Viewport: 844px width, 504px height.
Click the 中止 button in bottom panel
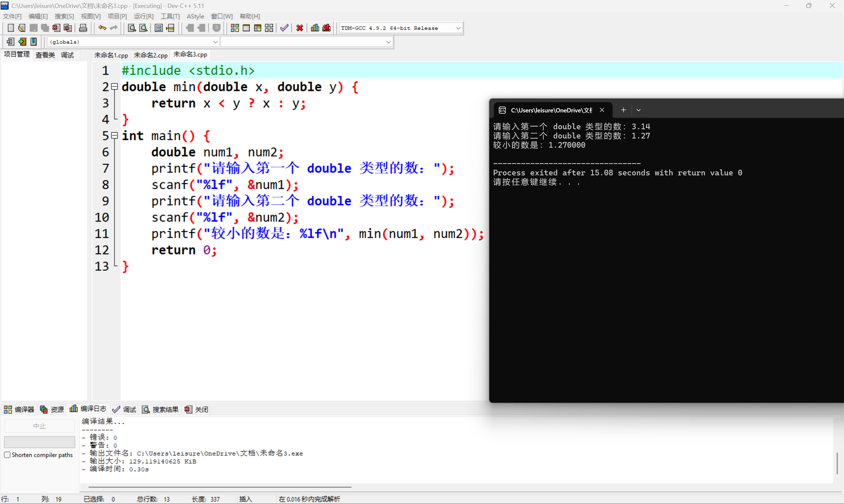(40, 425)
